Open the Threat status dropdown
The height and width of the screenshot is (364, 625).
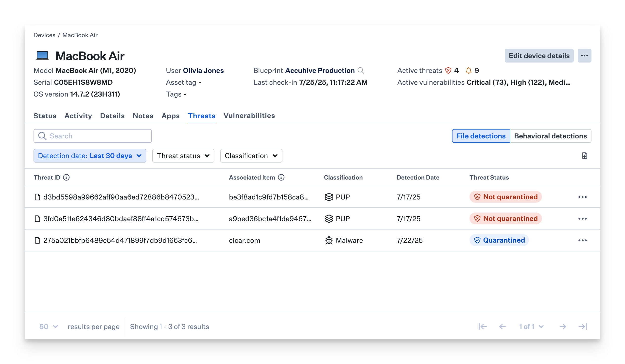coord(183,156)
